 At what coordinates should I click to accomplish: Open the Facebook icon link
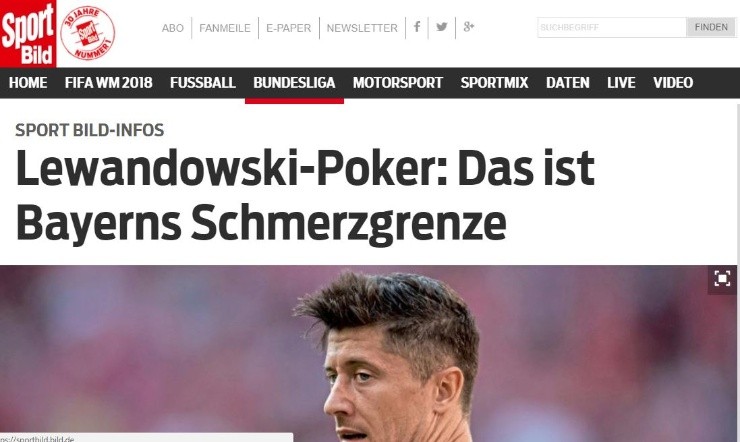417,27
